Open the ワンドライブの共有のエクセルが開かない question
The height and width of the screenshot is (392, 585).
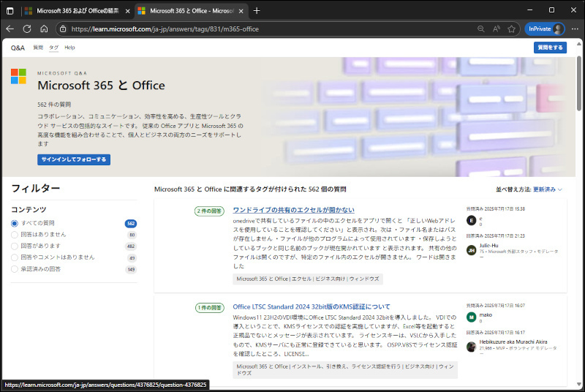click(293, 211)
